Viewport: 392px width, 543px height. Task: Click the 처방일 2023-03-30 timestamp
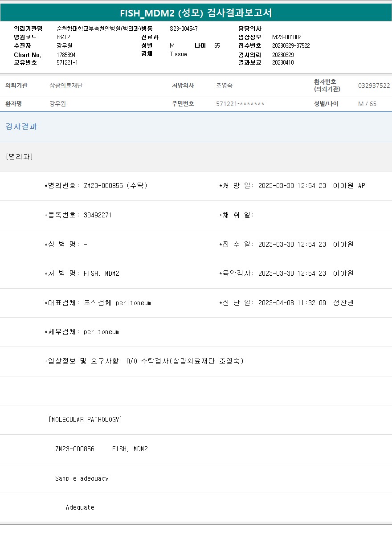(x=292, y=186)
